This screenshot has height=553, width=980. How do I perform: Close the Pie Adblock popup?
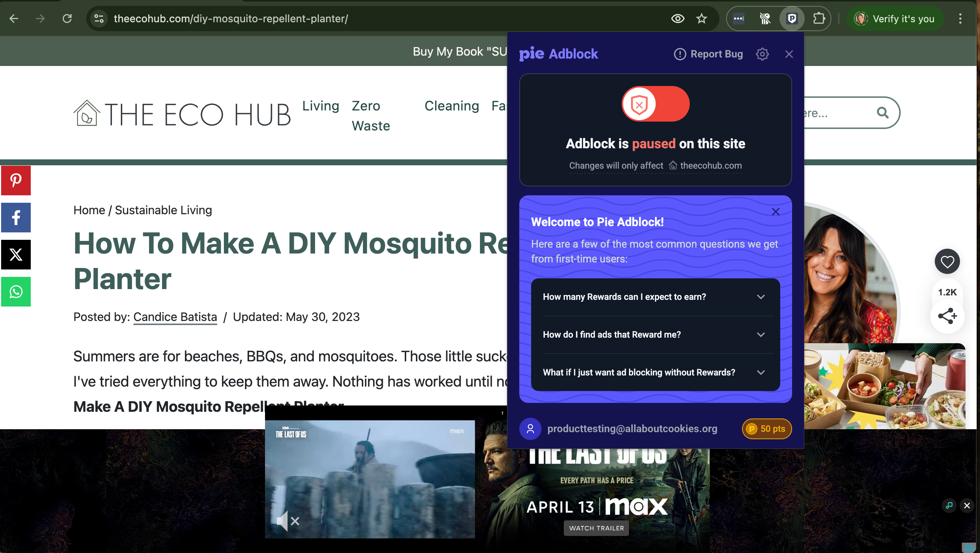coord(789,54)
